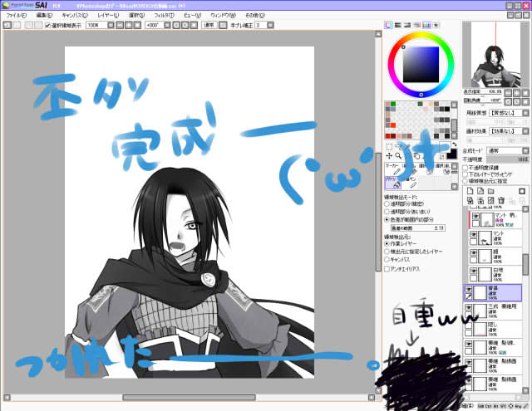Select 透明部分(あいまい) radio option

387,212
